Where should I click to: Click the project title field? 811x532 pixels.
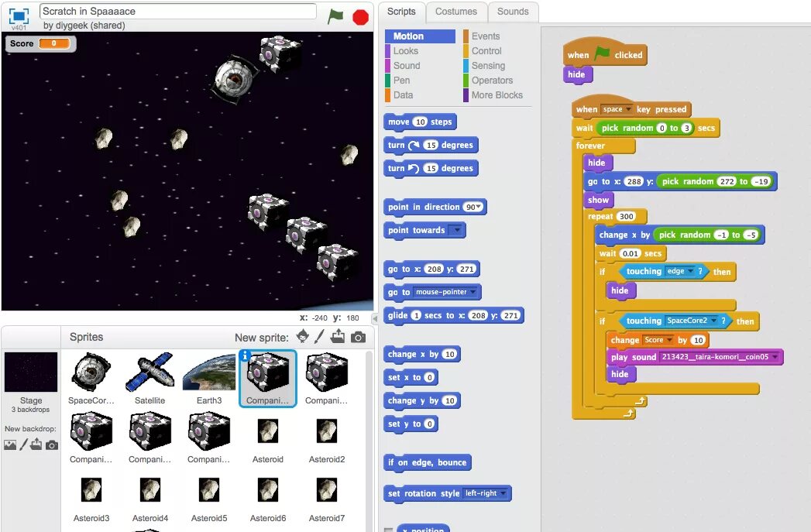[x=177, y=12]
